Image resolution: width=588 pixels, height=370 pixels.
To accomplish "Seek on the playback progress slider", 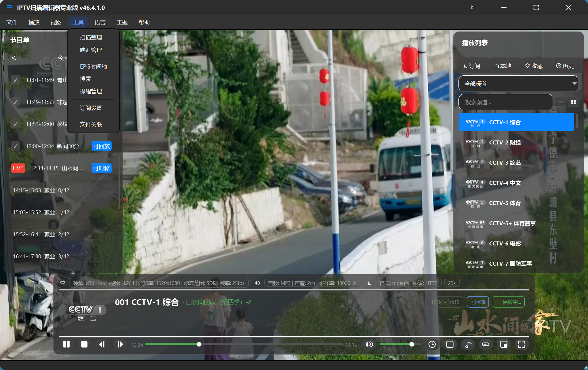I will pyautogui.click(x=244, y=345).
